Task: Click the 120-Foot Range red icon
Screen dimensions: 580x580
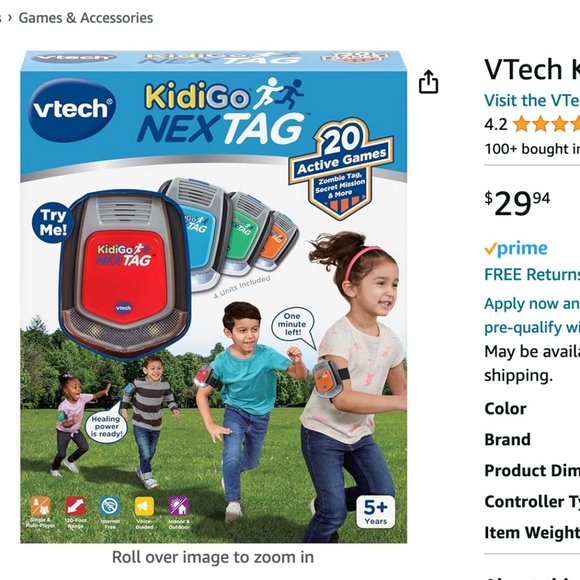Action: coord(75,506)
